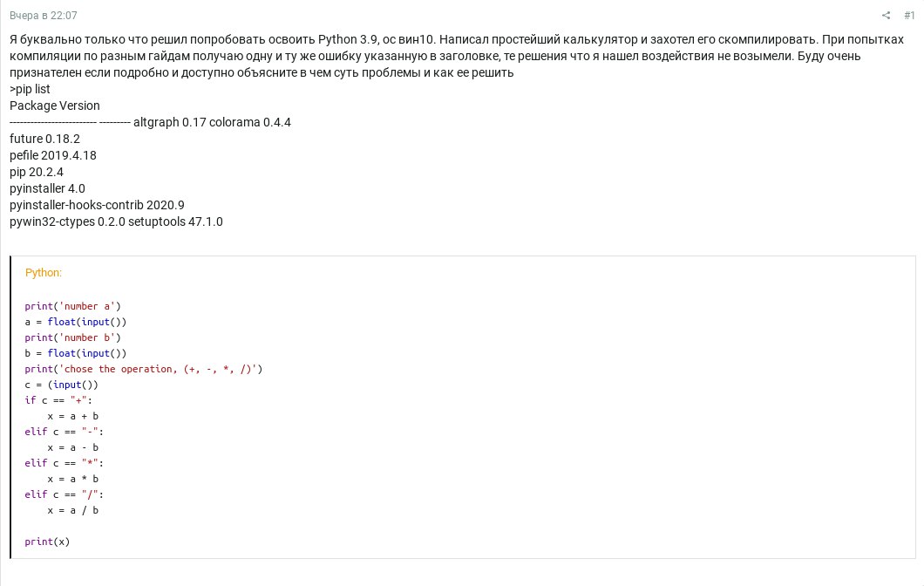Click the print('number b') code line
This screenshot has height=586, width=924.
72,337
